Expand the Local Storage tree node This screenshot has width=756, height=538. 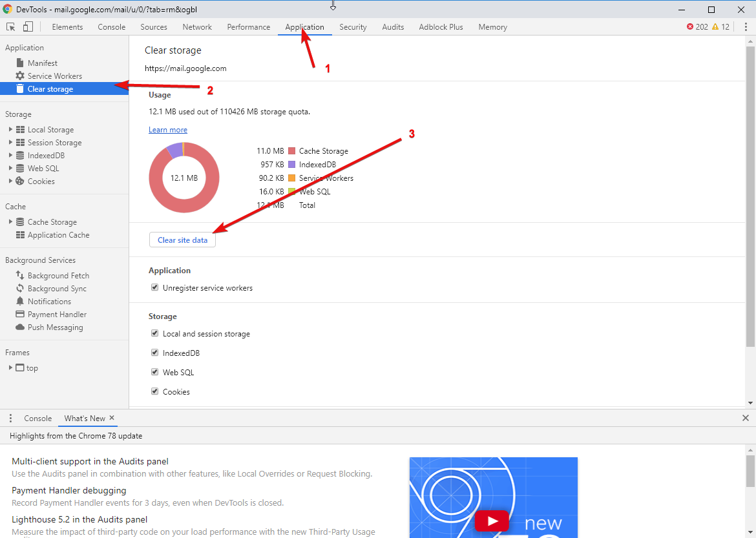point(10,129)
